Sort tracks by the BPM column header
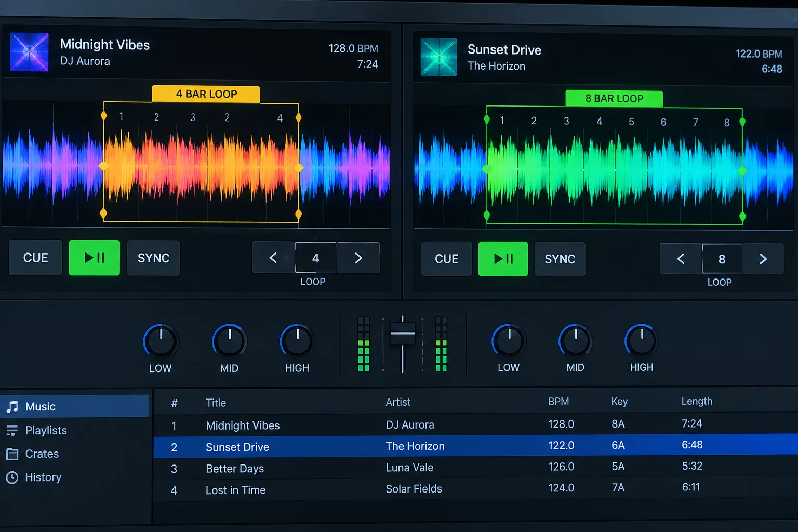The image size is (798, 532). 558,402
